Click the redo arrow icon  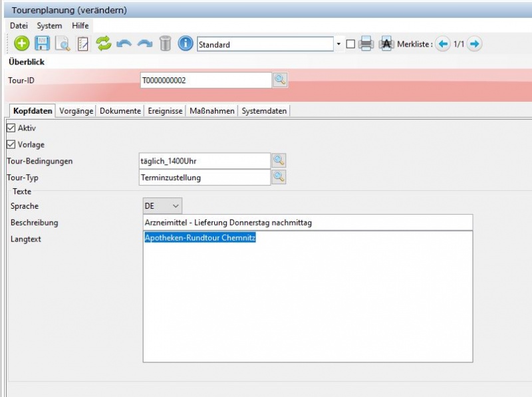pos(144,44)
